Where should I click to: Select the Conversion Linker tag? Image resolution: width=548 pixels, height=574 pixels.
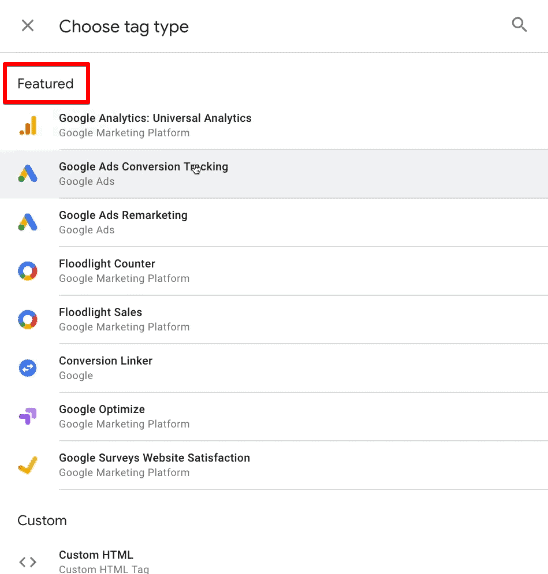click(274, 368)
